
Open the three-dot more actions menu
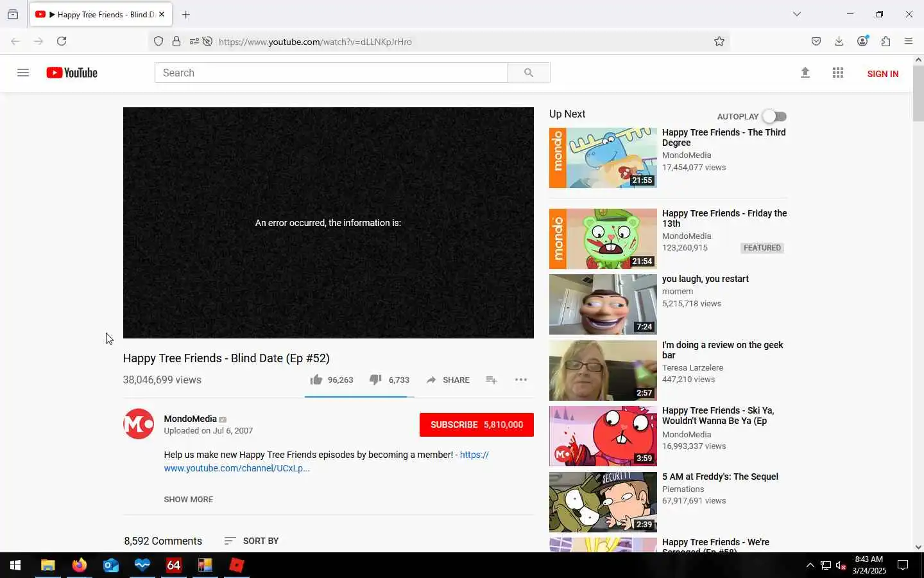521,380
